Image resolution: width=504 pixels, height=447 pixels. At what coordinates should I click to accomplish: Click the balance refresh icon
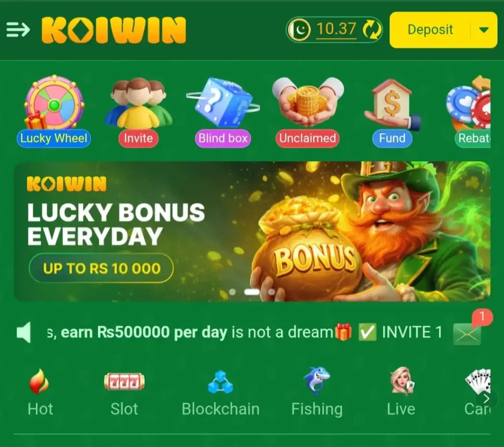(372, 30)
